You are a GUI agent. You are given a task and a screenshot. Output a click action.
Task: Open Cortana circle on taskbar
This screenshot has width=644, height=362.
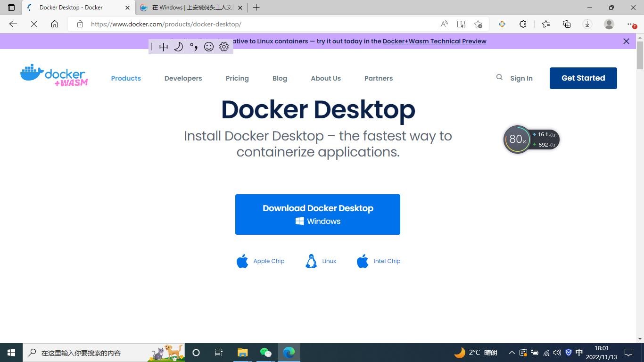click(x=196, y=353)
